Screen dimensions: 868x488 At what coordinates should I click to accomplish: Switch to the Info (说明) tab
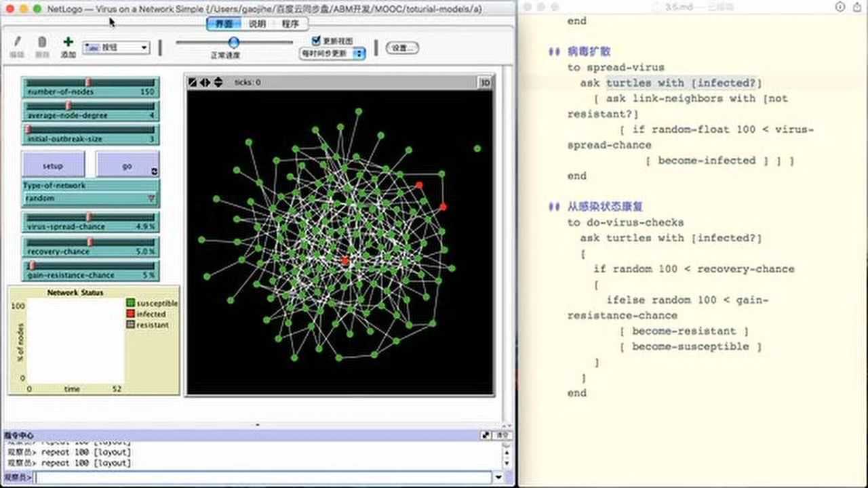click(257, 24)
